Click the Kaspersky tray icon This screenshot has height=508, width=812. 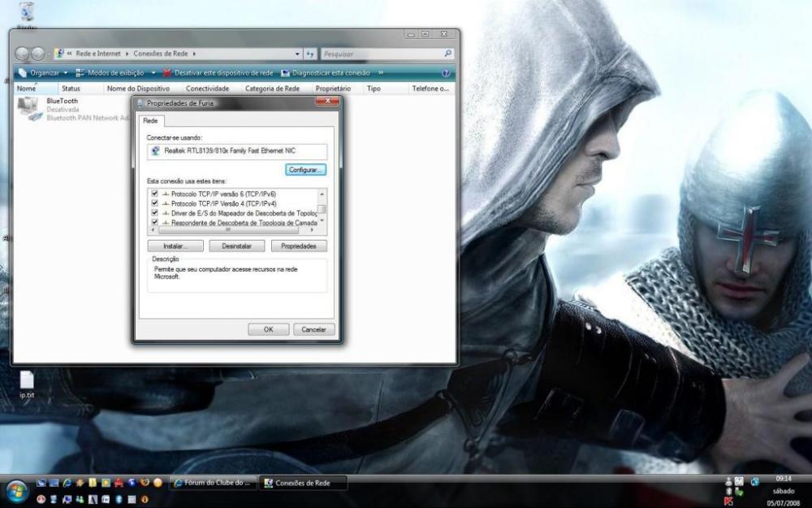click(728, 501)
